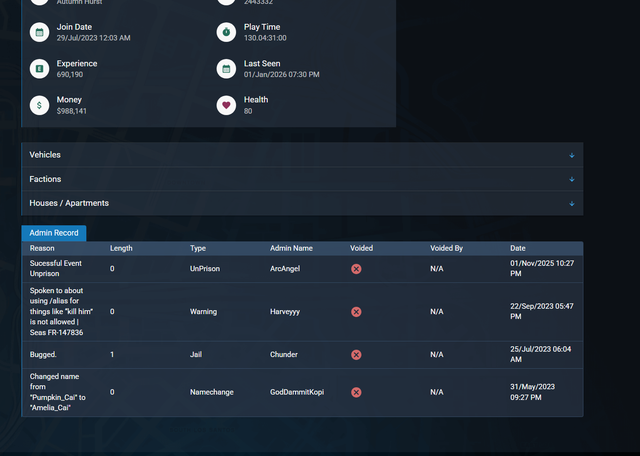Click admin name 'Harveyyy'
Viewport: 640px width, 456px height.
[x=285, y=311]
